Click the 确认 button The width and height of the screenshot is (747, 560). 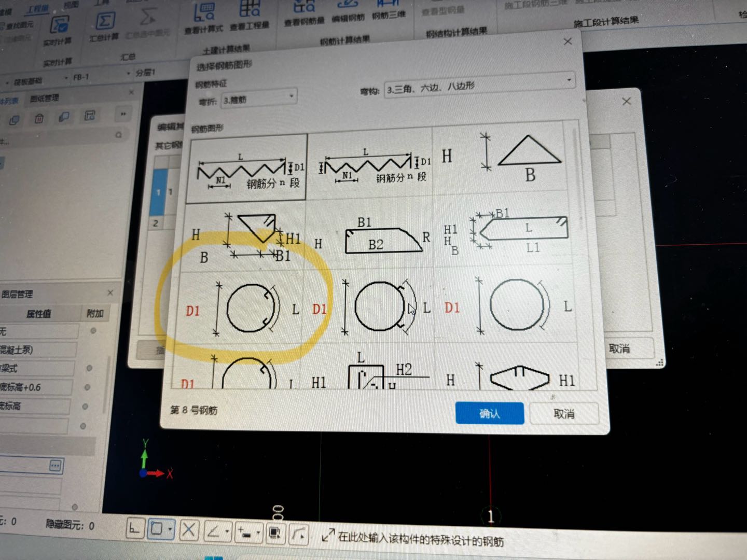tap(490, 413)
